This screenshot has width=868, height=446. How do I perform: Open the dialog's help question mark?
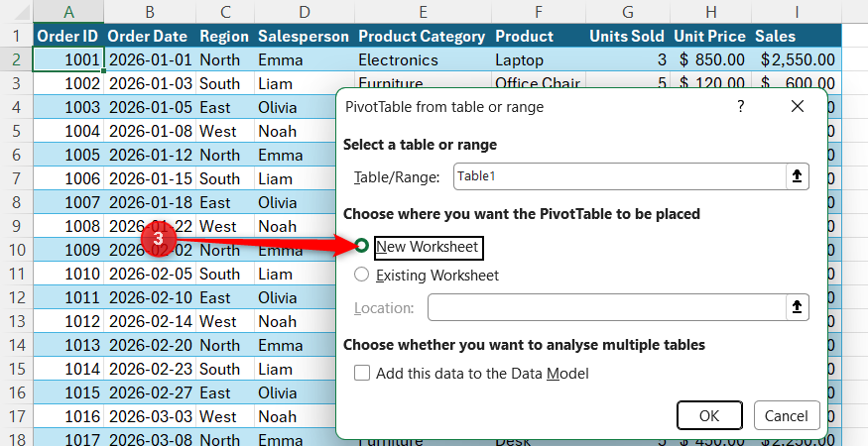click(x=741, y=106)
